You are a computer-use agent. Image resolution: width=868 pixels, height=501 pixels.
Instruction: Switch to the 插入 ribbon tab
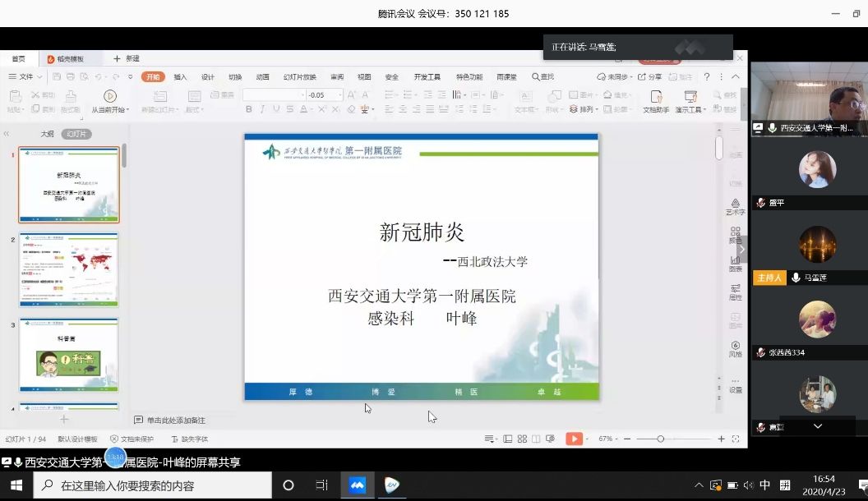click(180, 76)
